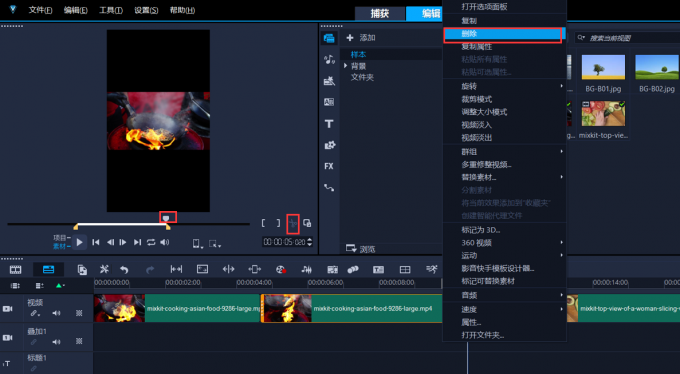The height and width of the screenshot is (374, 680).
Task: Mute the Overlay 1 track audio
Action: [56, 342]
